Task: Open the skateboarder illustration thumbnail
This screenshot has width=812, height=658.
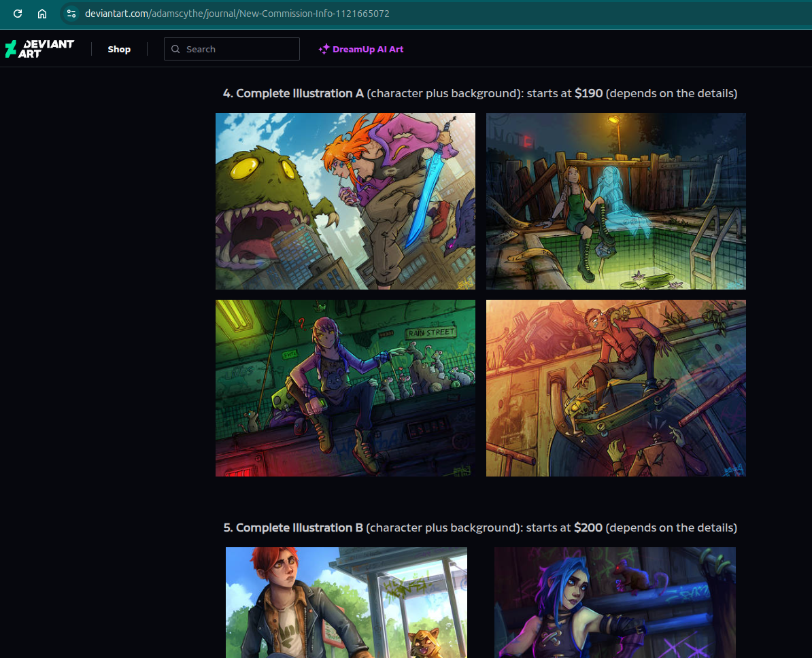Action: coord(615,388)
